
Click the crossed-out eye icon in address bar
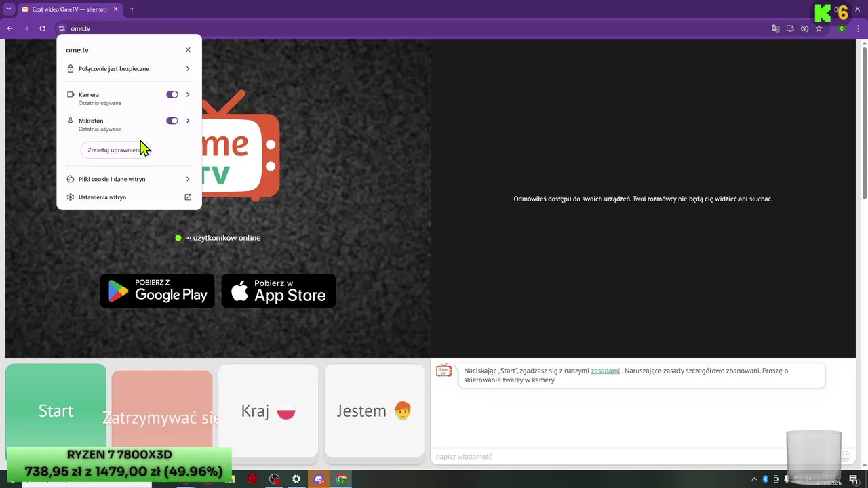(x=804, y=28)
